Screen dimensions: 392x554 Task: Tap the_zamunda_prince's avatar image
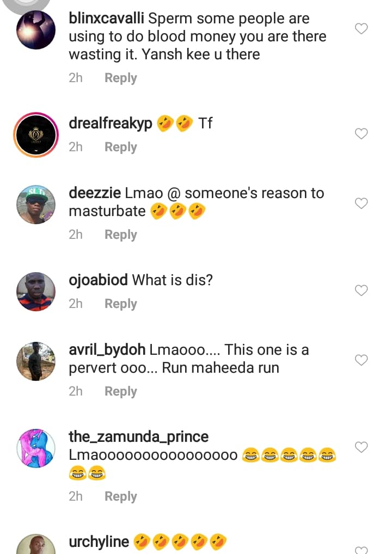pyautogui.click(x=36, y=448)
